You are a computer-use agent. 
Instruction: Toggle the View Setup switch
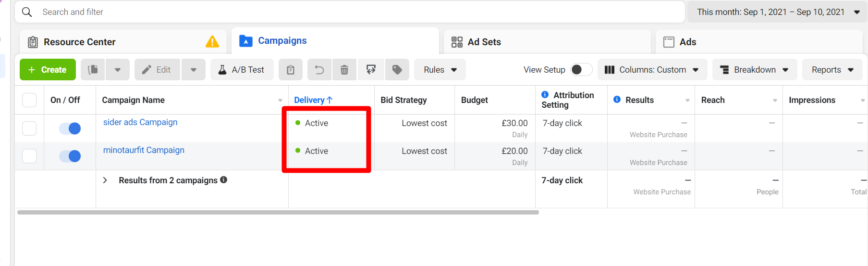coord(581,70)
